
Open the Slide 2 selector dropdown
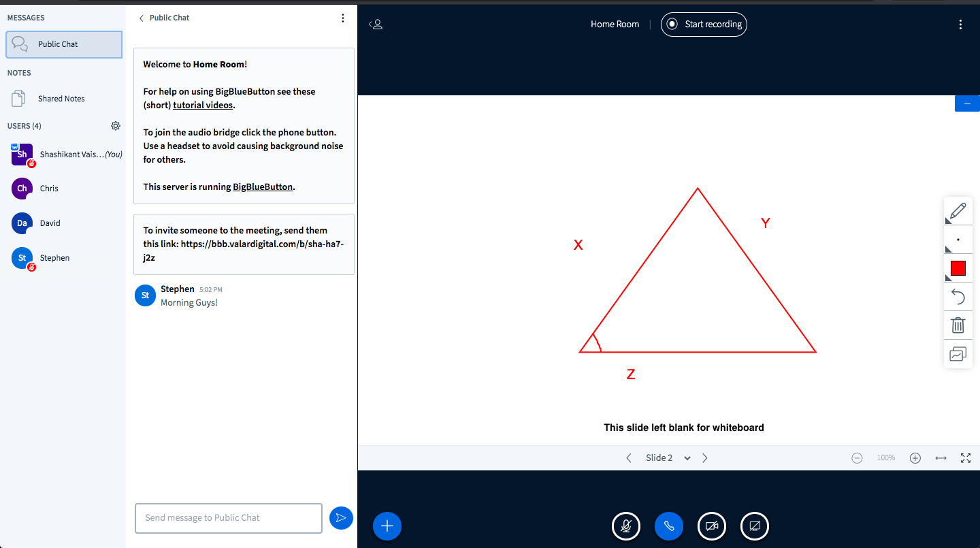click(x=668, y=458)
